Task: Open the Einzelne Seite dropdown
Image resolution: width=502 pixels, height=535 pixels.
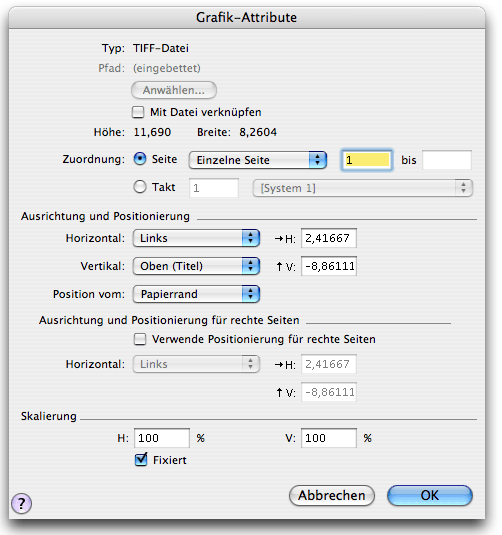Action: click(258, 160)
